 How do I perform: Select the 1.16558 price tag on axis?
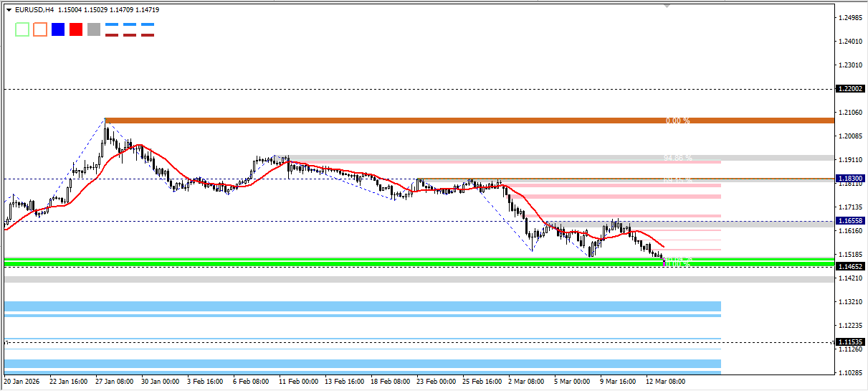[x=851, y=221]
